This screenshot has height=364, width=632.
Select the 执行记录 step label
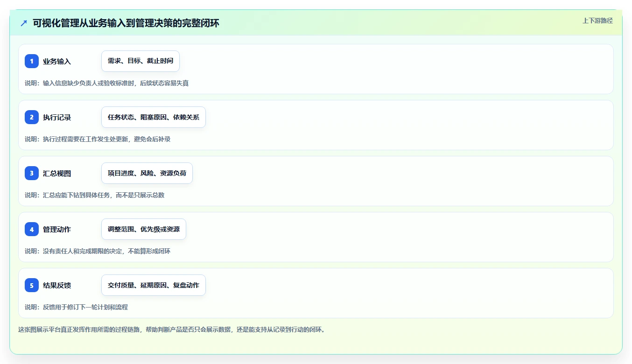[57, 117]
